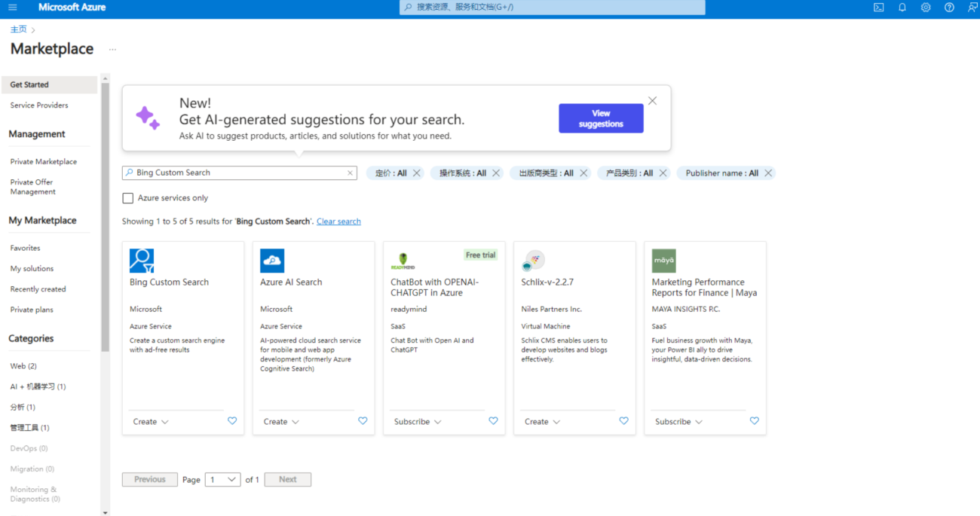Click the Bing Custom Search product logo
980x516 pixels.
142,261
